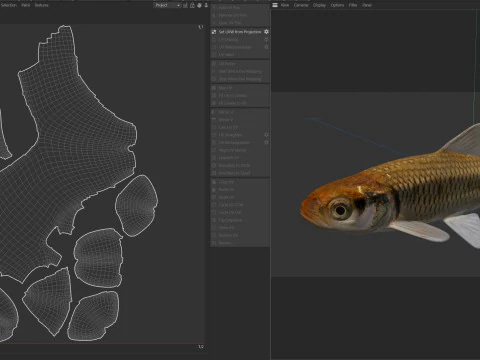The width and height of the screenshot is (480, 360).
Task: Click the fish's eye in 3D viewport
Action: click(340, 210)
